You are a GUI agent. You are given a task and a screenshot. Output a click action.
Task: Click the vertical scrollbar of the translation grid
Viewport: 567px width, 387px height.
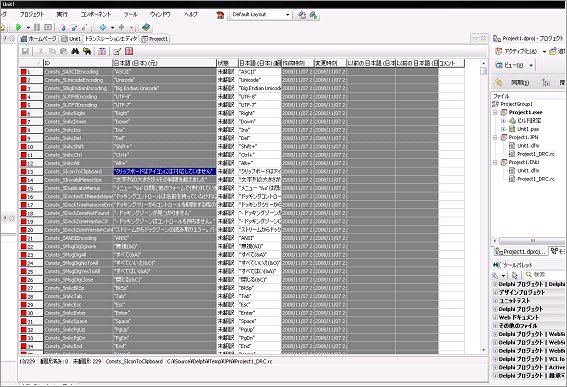point(483,207)
